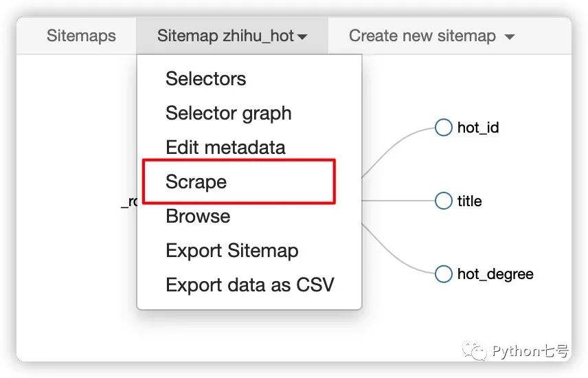
Task: Click the Python七号 watermark text
Action: [530, 351]
